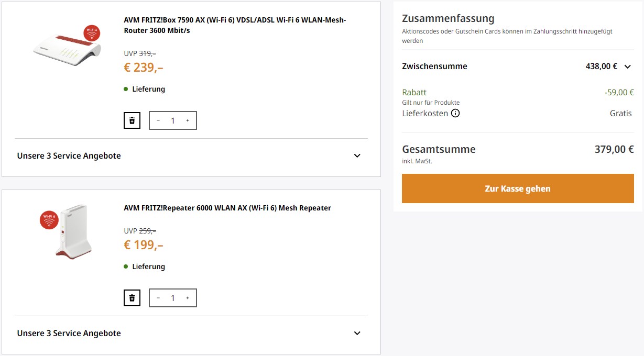Click the FRITZ!Box quantity number field
The width and height of the screenshot is (644, 356).
173,120
